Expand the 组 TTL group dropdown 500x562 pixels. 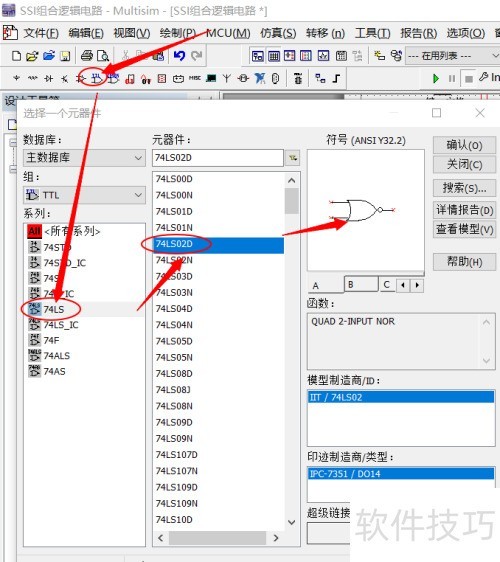click(84, 195)
